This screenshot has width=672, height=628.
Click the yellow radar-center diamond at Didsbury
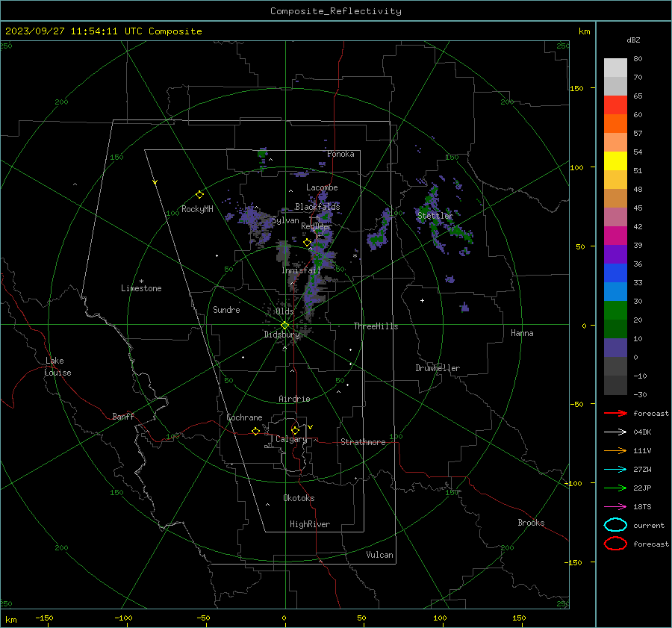(284, 326)
